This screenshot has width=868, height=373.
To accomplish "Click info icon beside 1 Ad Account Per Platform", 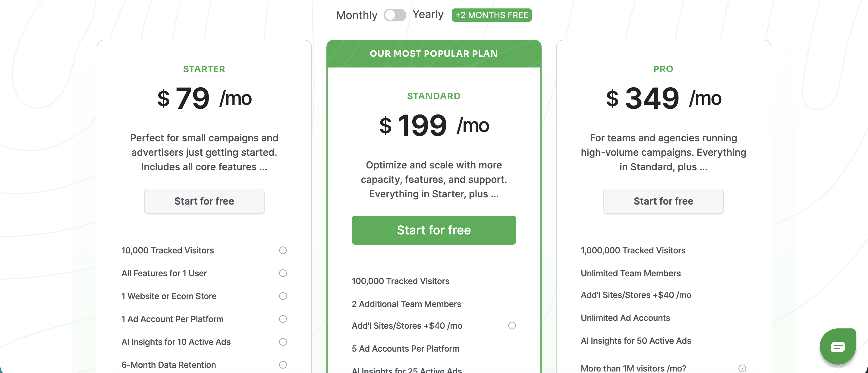I will pos(283,319).
